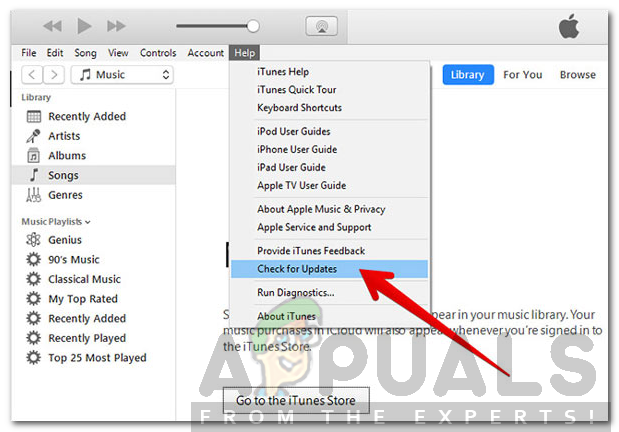Click the Play button
Viewport: 619px width, 432px height.
coord(84,26)
